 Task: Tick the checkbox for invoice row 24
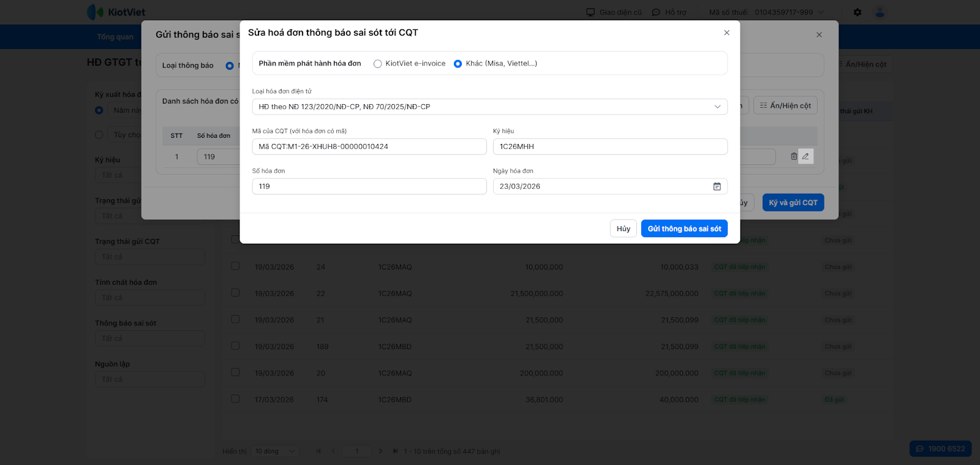coord(235,266)
